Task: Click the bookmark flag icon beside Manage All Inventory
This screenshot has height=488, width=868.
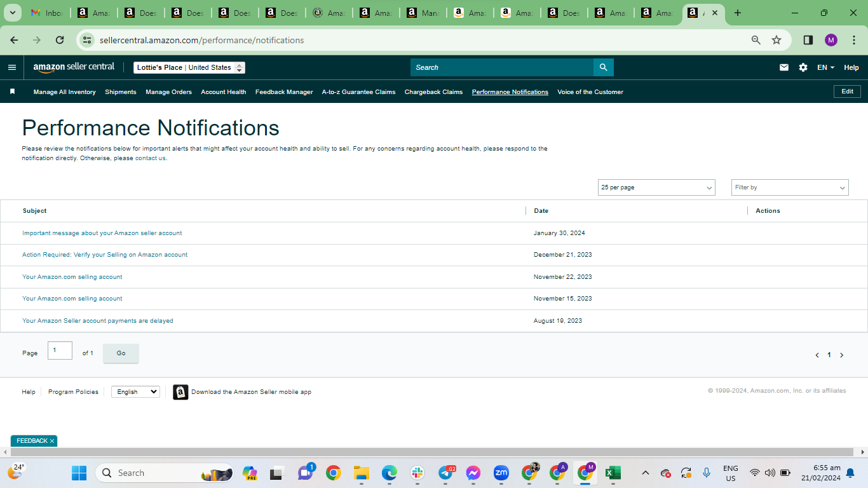Action: (12, 92)
